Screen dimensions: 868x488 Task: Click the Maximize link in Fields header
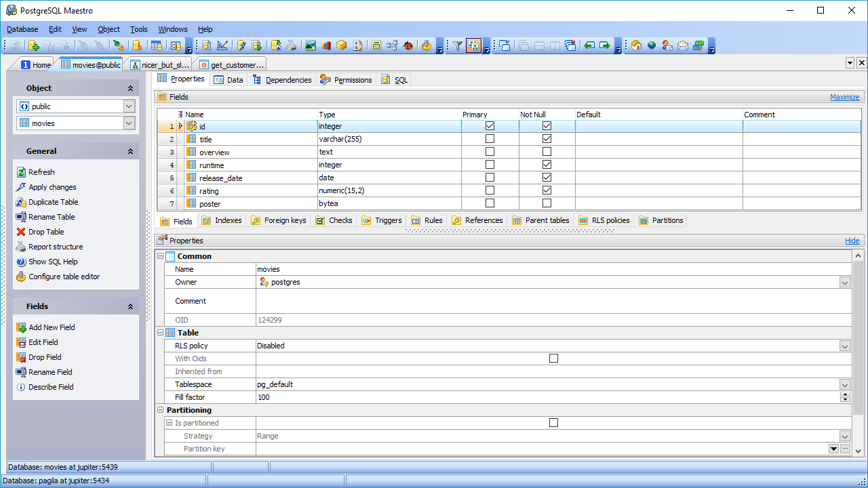[844, 97]
